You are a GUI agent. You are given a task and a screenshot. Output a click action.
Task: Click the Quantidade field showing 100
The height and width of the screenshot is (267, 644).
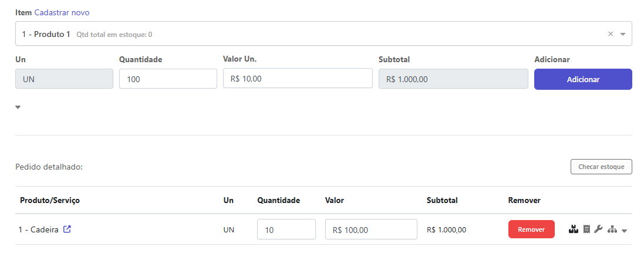[168, 79]
